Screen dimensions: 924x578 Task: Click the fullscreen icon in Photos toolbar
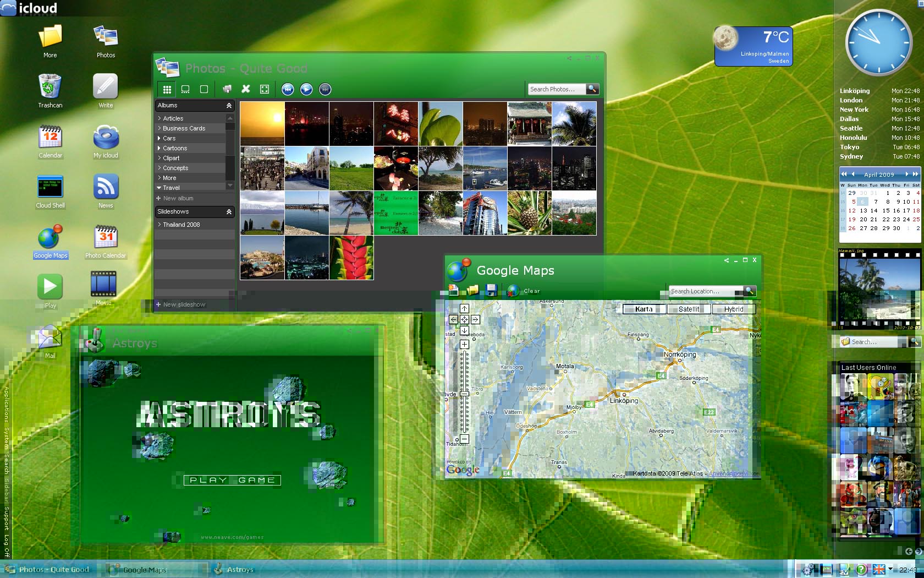click(x=265, y=89)
